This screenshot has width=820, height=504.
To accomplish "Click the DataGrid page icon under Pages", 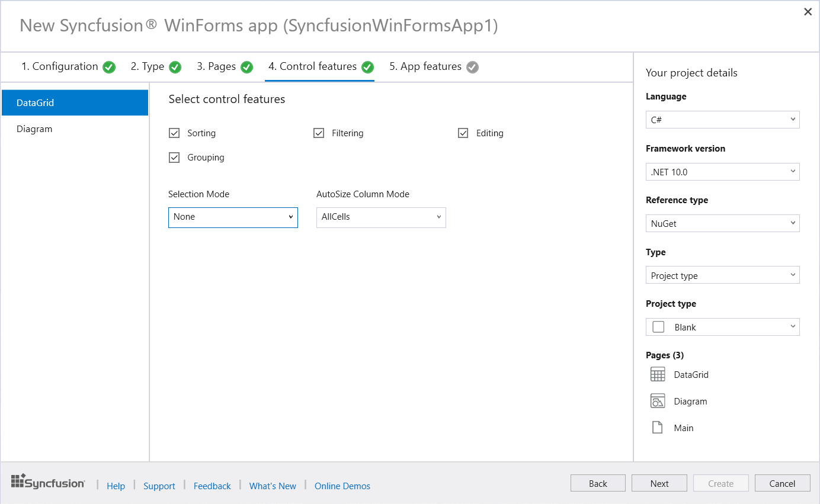I will 657,374.
